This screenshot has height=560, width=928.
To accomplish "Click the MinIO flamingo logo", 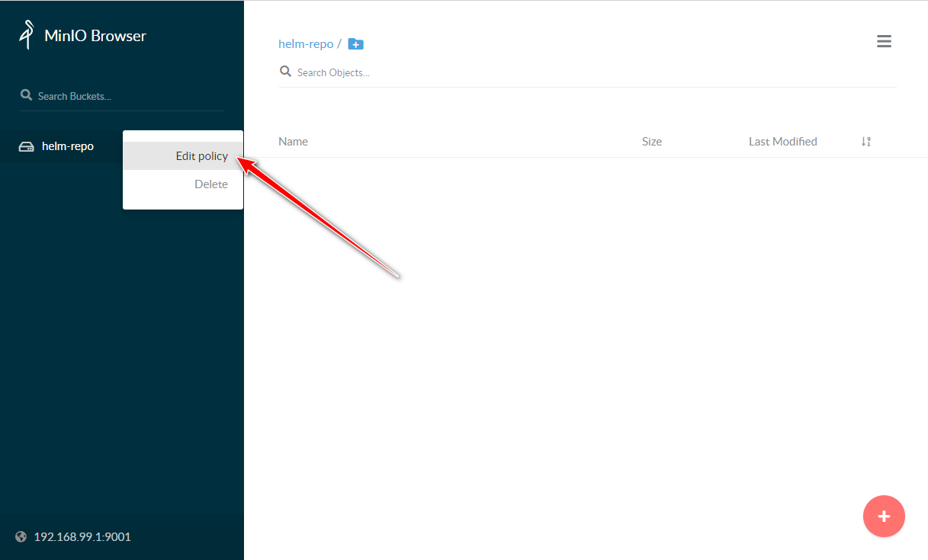I will point(27,35).
